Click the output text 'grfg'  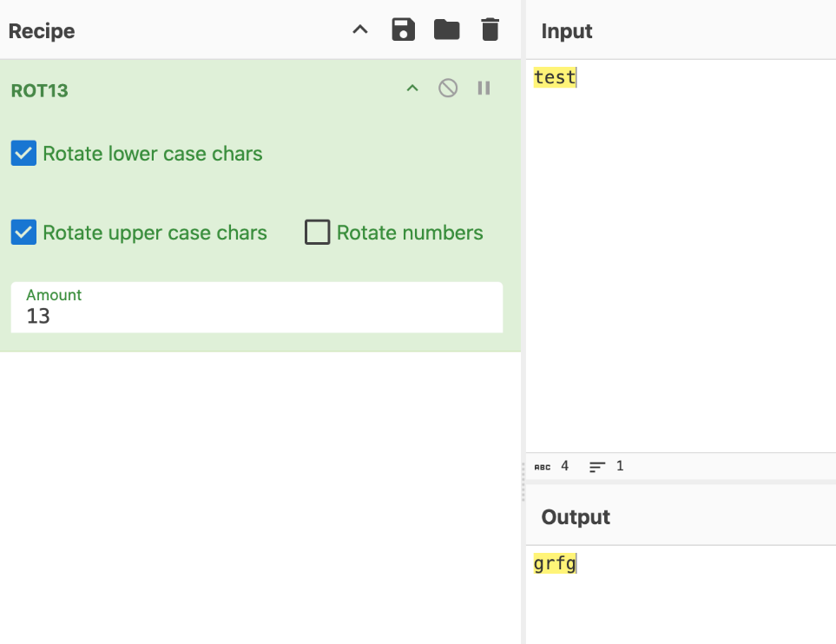(555, 563)
